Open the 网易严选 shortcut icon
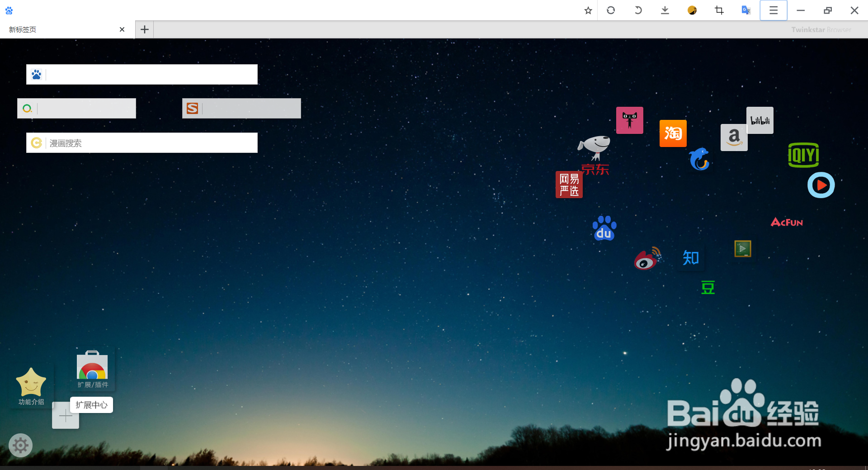 pyautogui.click(x=569, y=185)
